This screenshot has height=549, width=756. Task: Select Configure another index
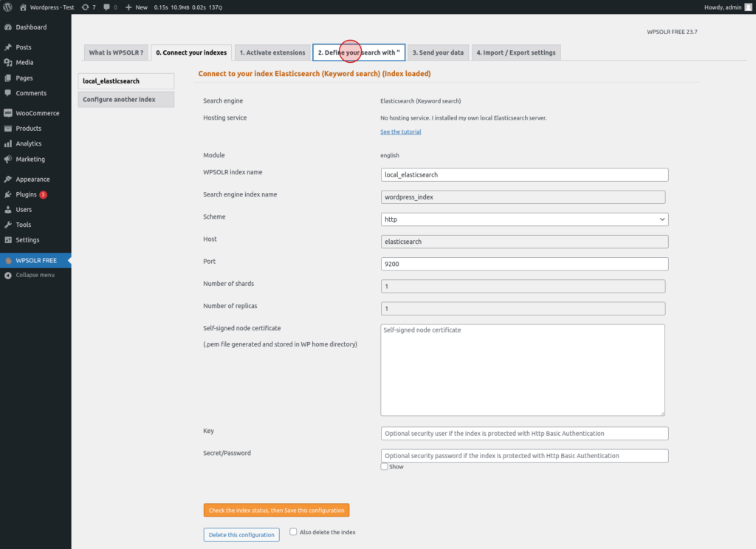[126, 99]
